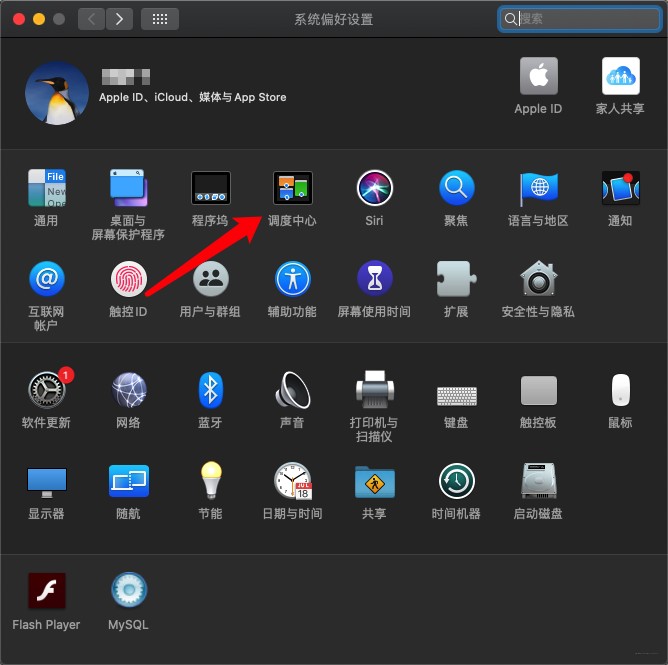
Task: Open 随航 (Sidecar) preferences
Action: coord(129,481)
